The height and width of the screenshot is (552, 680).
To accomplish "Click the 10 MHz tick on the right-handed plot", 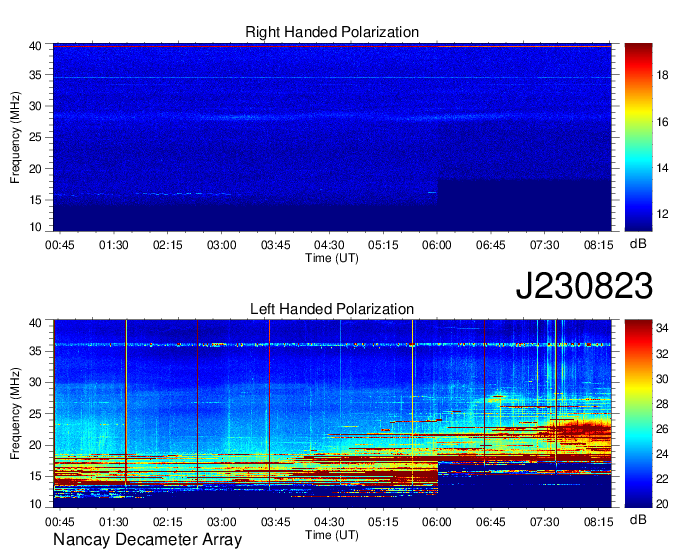I will (35, 227).
